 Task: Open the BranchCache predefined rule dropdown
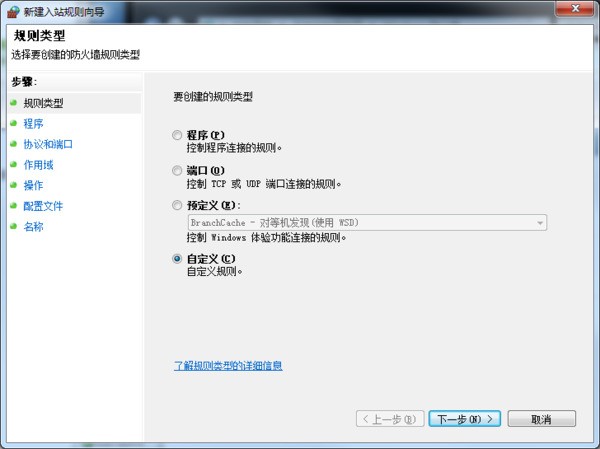367,222
